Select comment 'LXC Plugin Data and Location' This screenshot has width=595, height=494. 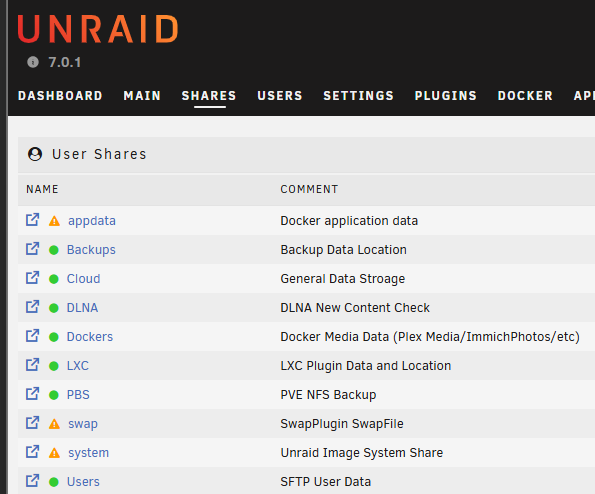pyautogui.click(x=366, y=366)
